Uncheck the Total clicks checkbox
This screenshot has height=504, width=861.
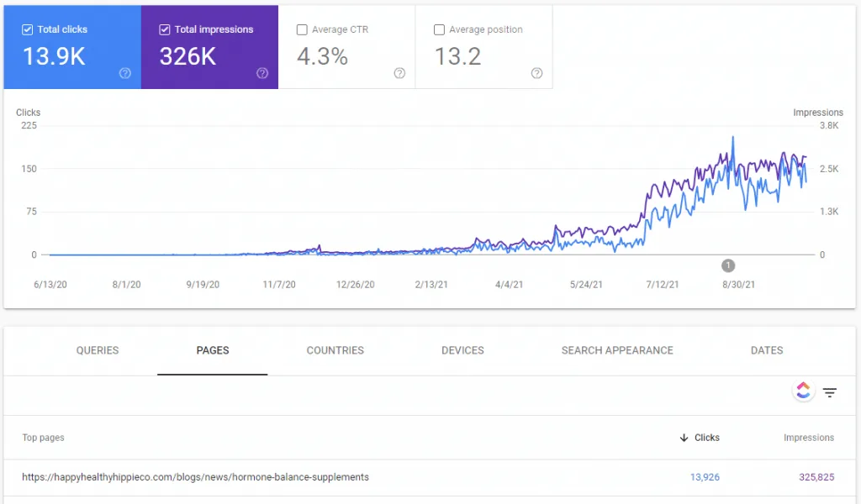coord(28,29)
